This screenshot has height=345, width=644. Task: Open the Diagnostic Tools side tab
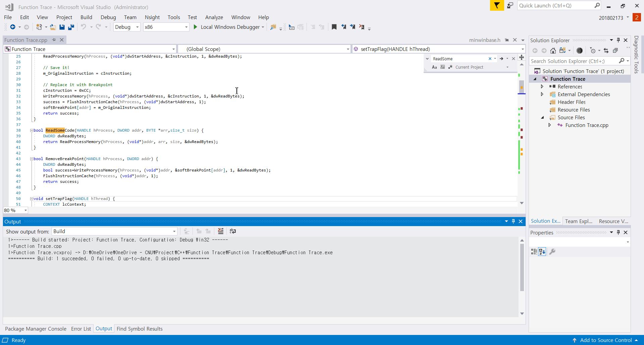point(636,54)
